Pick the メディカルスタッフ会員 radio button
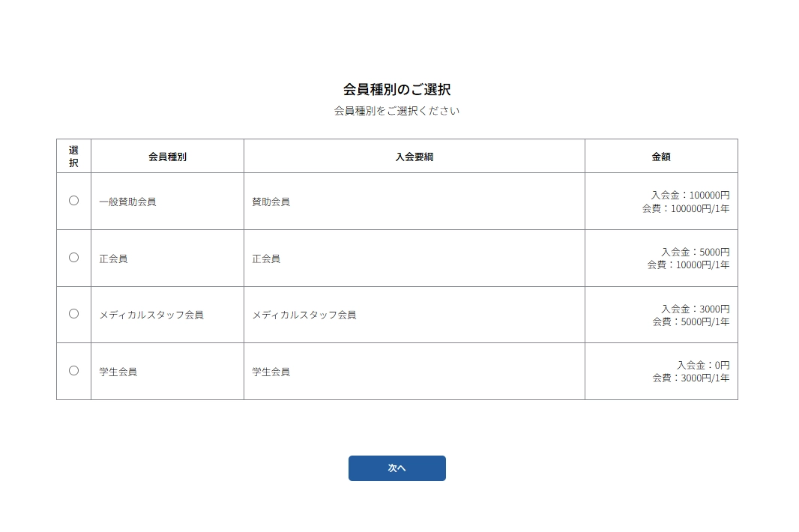Image resolution: width=799 pixels, height=532 pixels. [73, 313]
